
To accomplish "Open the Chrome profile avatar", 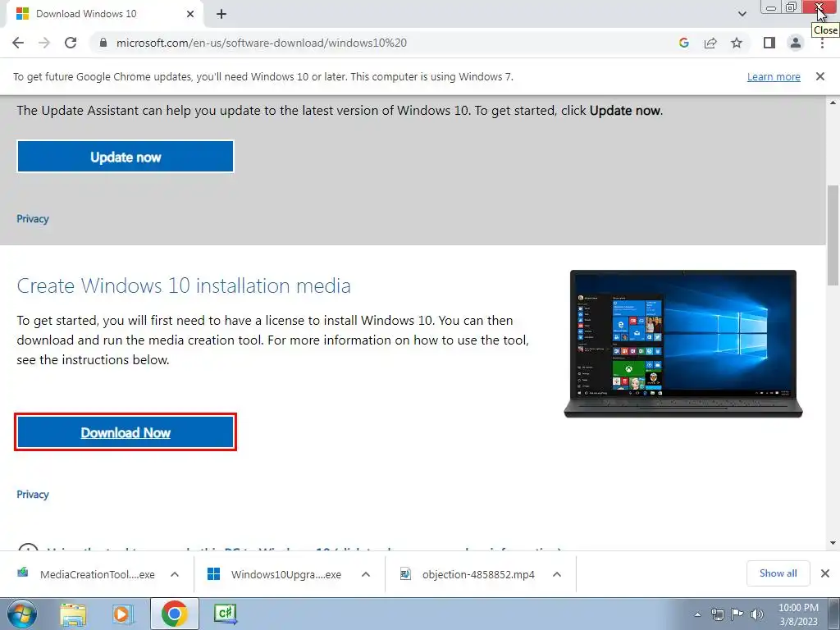I will click(796, 43).
